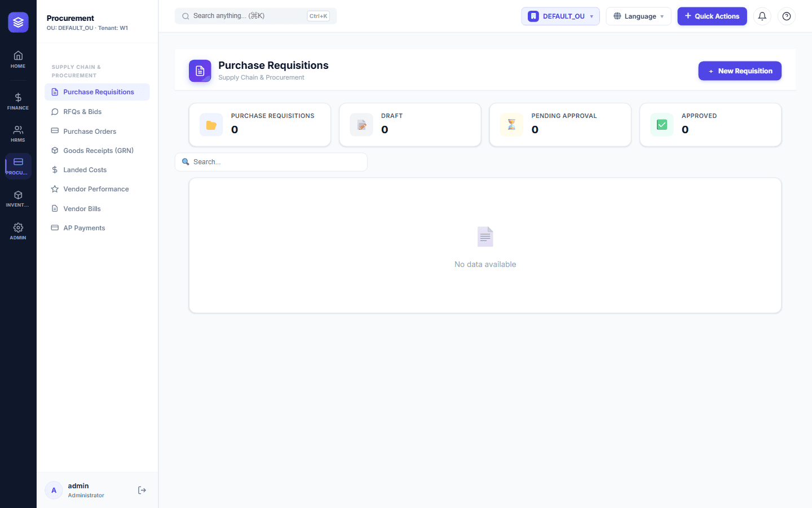The height and width of the screenshot is (508, 812).
Task: Open the Inventory module box icon
Action: pos(18,199)
